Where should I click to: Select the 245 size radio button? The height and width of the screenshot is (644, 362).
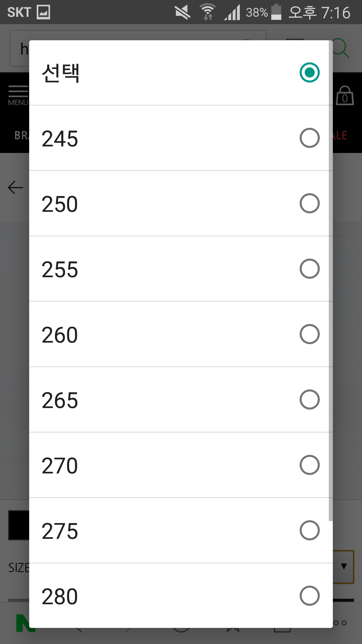[309, 138]
